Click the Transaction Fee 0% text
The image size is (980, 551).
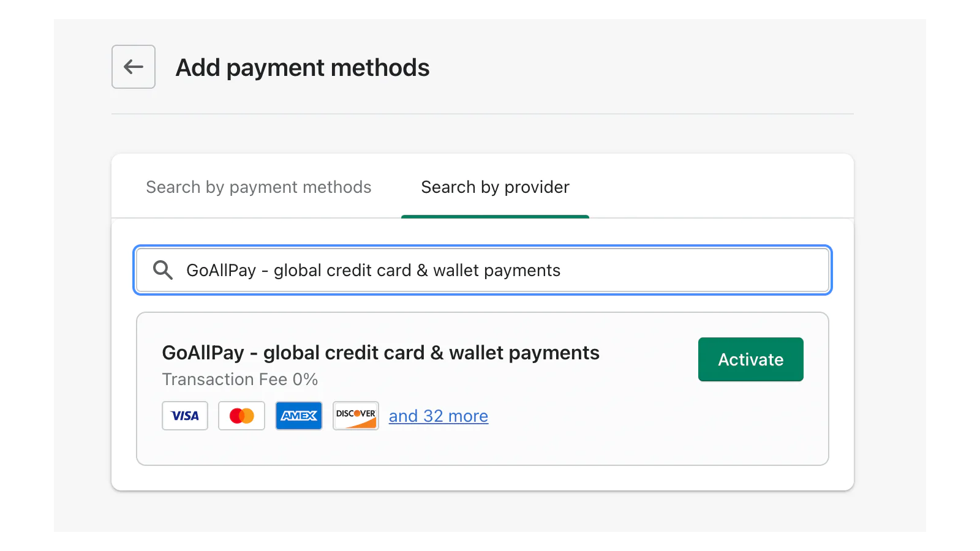(x=240, y=380)
